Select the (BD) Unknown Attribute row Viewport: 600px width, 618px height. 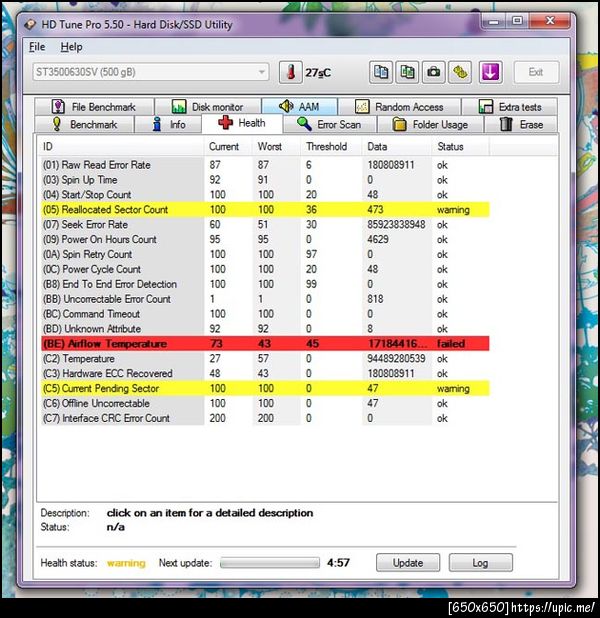point(265,329)
